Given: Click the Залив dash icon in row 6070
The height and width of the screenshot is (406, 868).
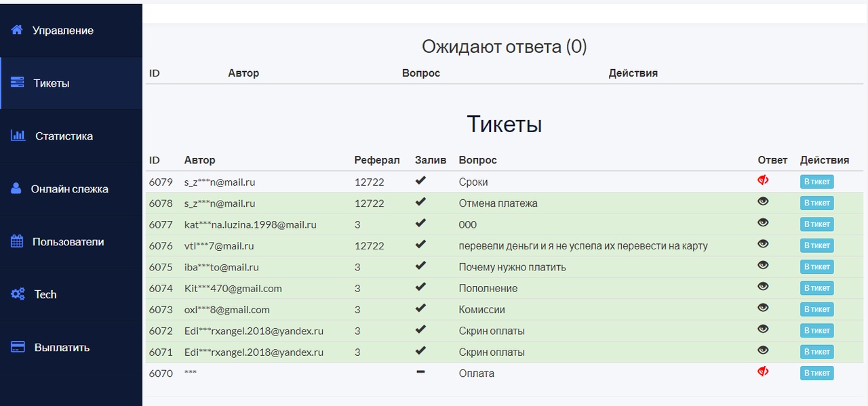Looking at the screenshot, I should (x=420, y=371).
